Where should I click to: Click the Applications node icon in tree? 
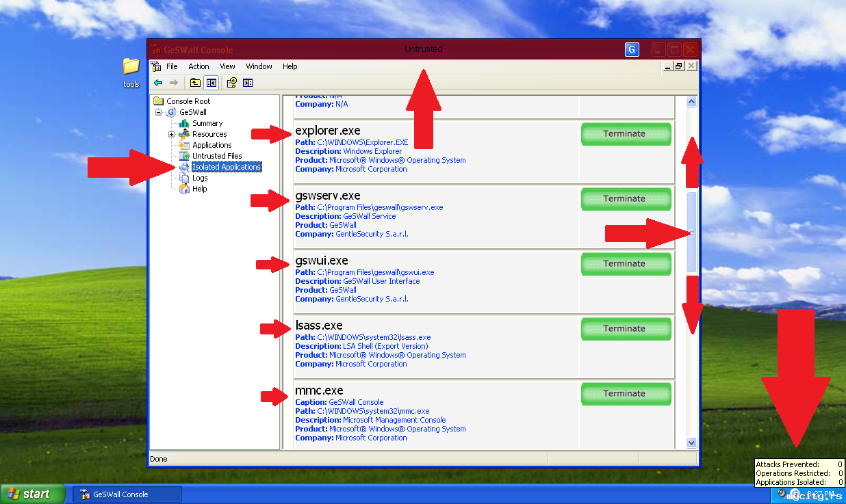click(x=184, y=145)
